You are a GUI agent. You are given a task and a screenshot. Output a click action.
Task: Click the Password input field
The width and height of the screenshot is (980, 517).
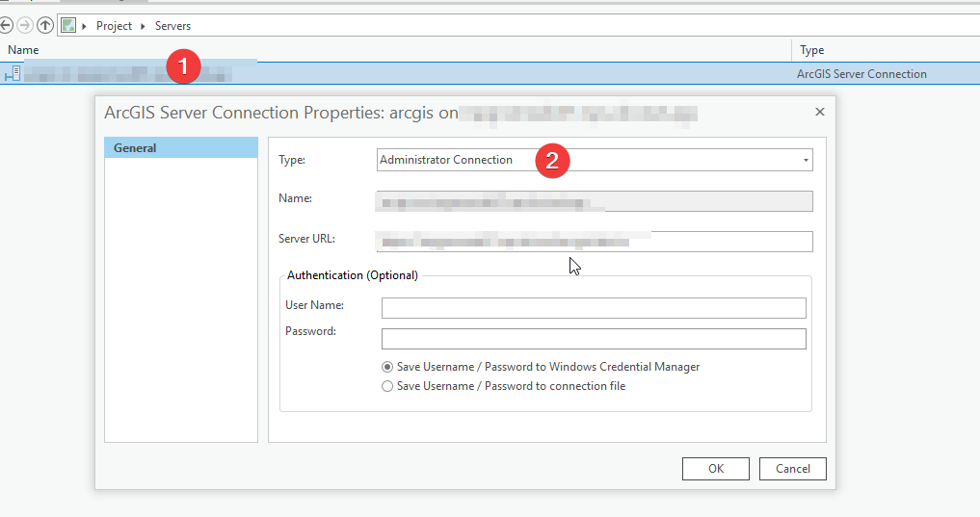pos(594,339)
